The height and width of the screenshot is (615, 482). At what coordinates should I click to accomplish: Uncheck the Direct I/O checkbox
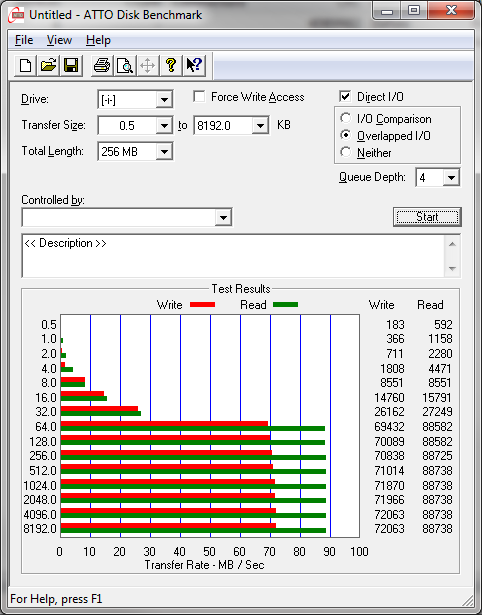(345, 96)
